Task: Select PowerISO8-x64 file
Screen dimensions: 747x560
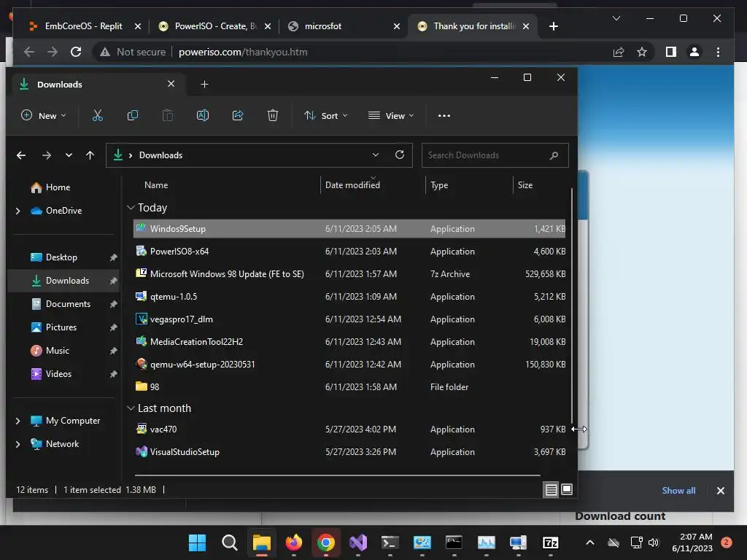Action: pos(349,252)
